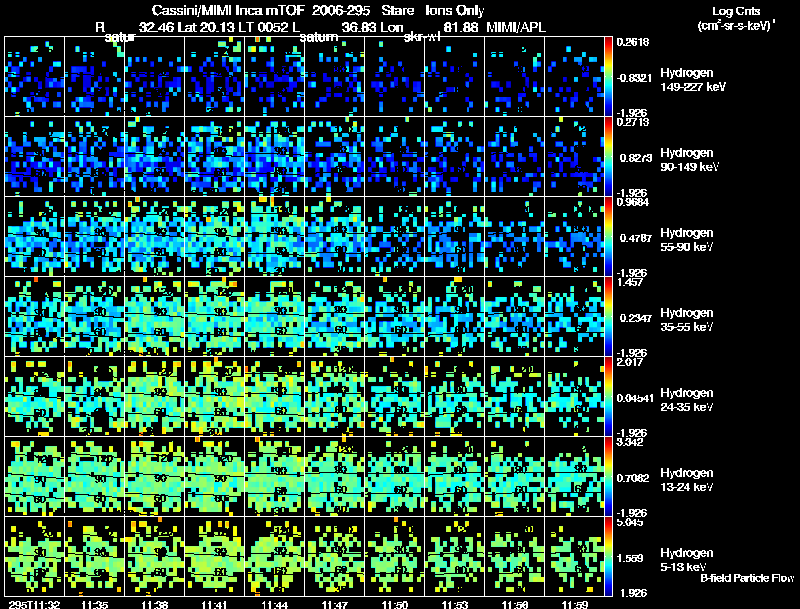Select the Hydrogen 55-90 keV panel at 11:56
Viewport: 800px width, 609px height.
[514, 236]
